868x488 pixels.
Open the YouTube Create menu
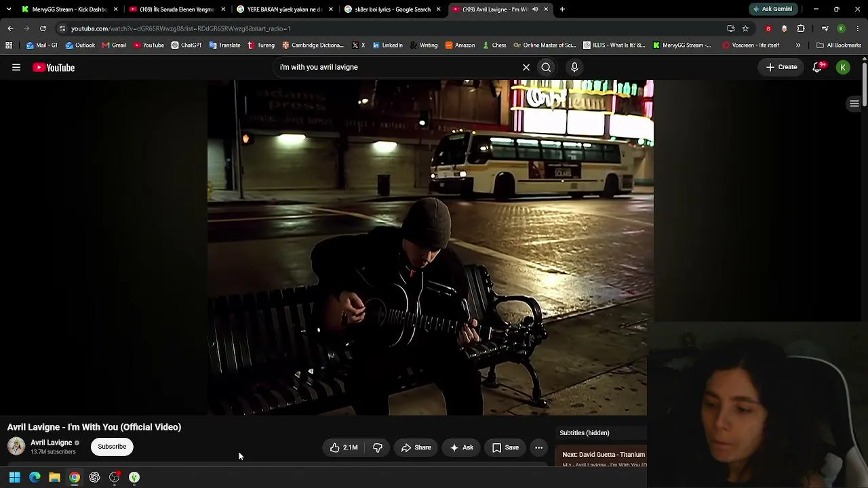pyautogui.click(x=781, y=67)
